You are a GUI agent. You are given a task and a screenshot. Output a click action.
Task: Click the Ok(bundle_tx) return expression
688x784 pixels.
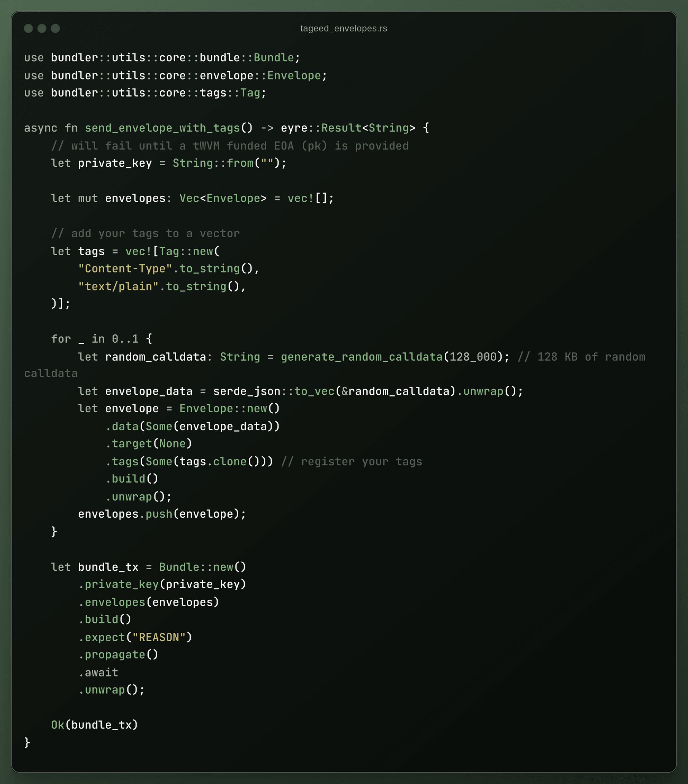95,724
